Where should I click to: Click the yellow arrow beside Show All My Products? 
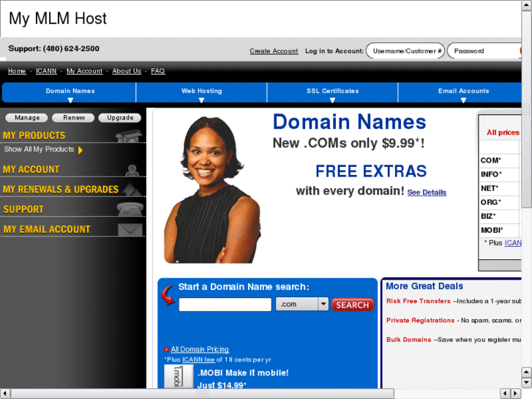click(x=80, y=150)
